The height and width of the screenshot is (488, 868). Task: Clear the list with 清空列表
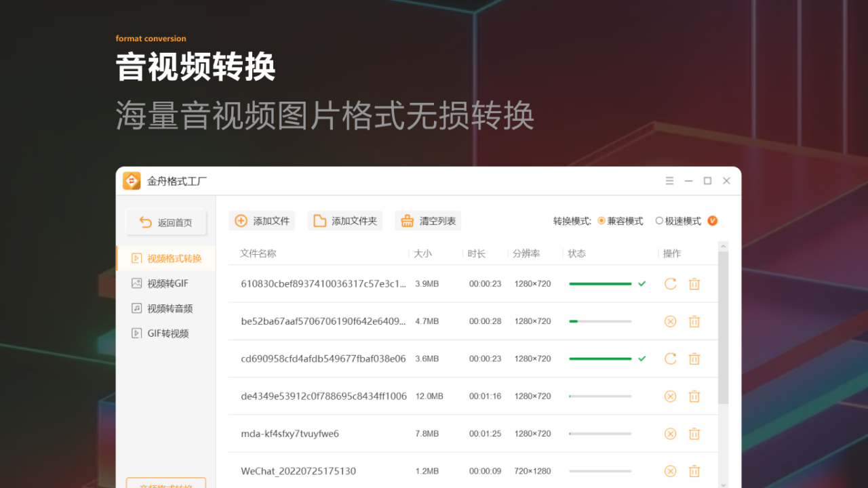[x=427, y=220]
